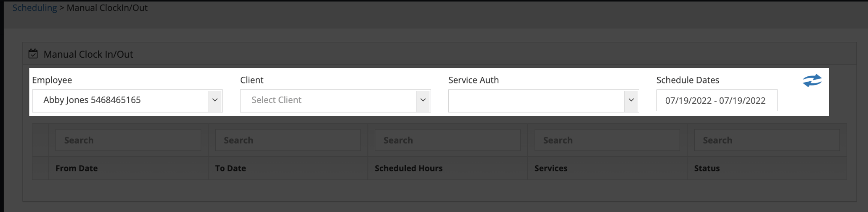This screenshot has width=868, height=212.
Task: Focus the search box above From Date
Action: 128,140
